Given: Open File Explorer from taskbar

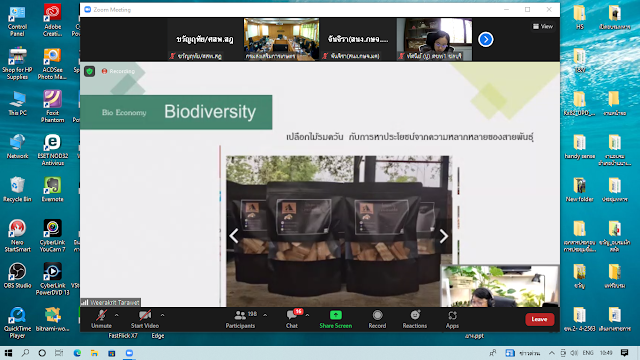Looking at the screenshot, I should point(94,353).
